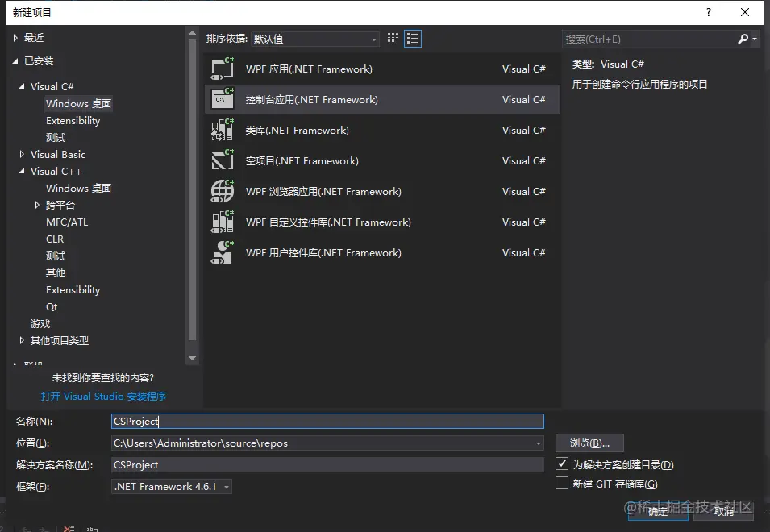Screen dimensions: 770x532
Task: Click the tree scrollbar up arrow
Action: [193, 33]
